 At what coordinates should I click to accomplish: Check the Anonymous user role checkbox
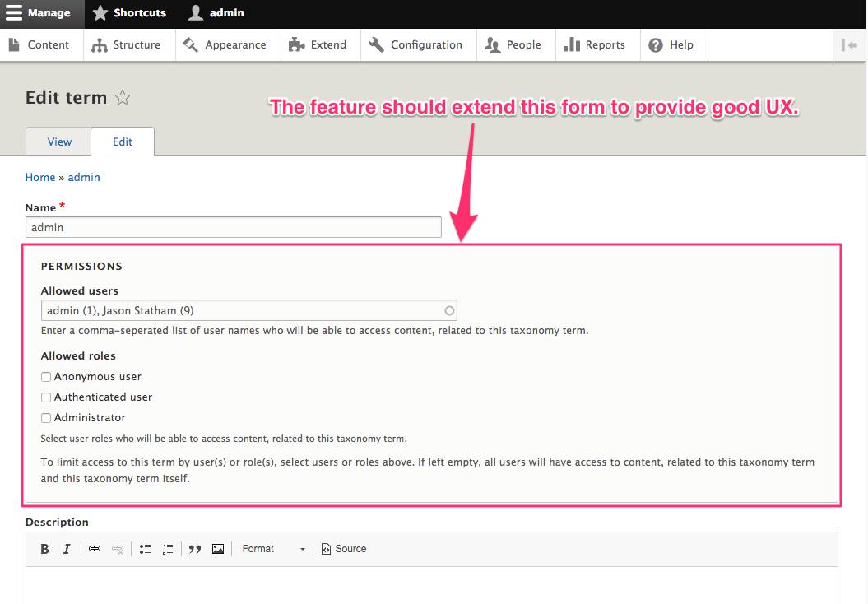coord(46,376)
